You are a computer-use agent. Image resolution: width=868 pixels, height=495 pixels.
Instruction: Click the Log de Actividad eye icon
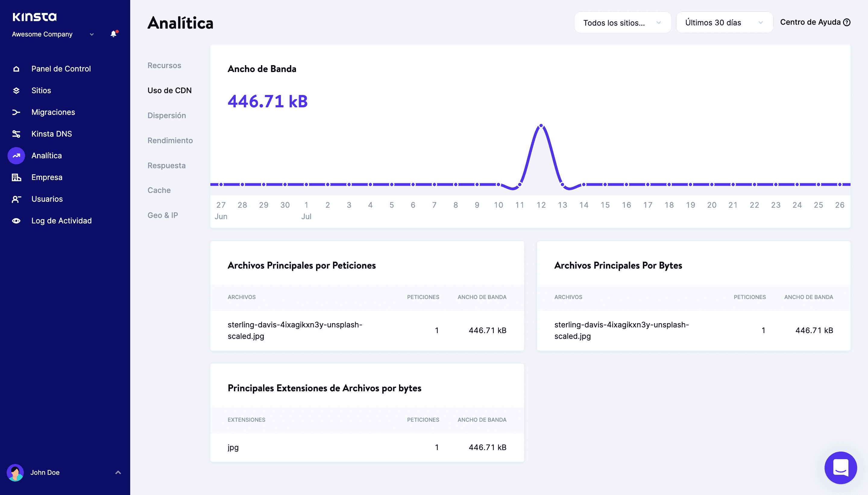[16, 221]
